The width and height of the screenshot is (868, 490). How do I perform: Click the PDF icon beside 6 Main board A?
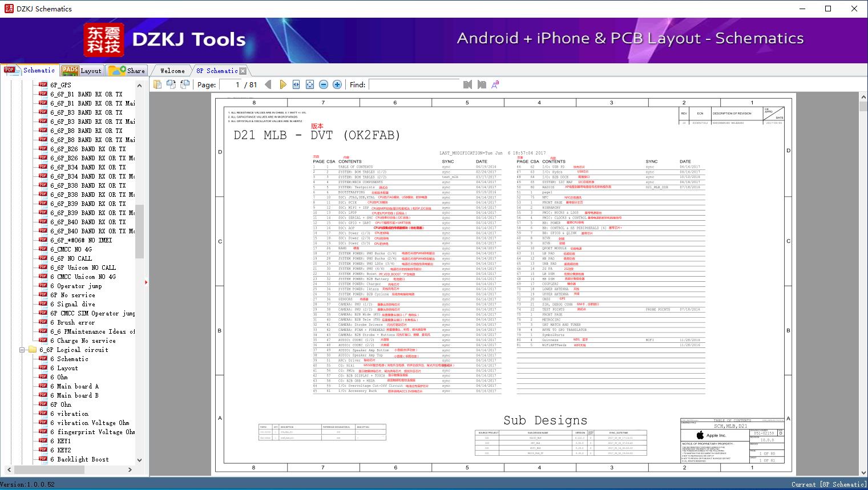click(x=43, y=386)
